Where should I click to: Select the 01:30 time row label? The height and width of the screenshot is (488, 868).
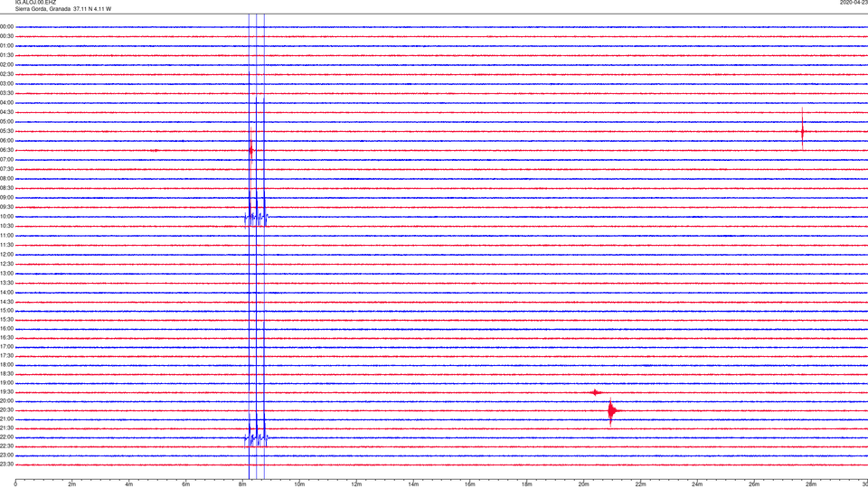(6, 55)
